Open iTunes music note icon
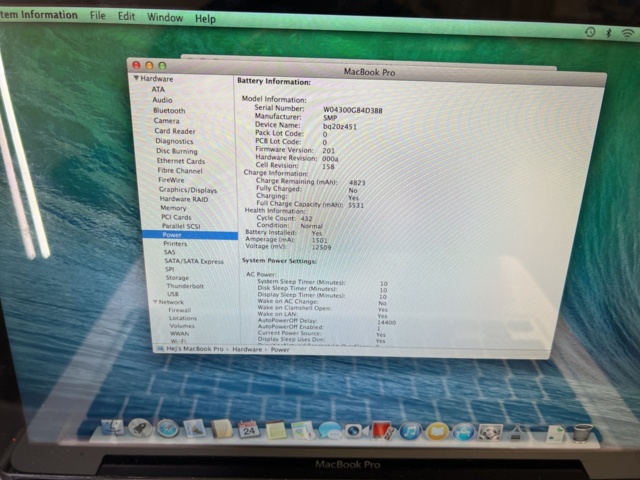This screenshot has height=480, width=640. (410, 431)
